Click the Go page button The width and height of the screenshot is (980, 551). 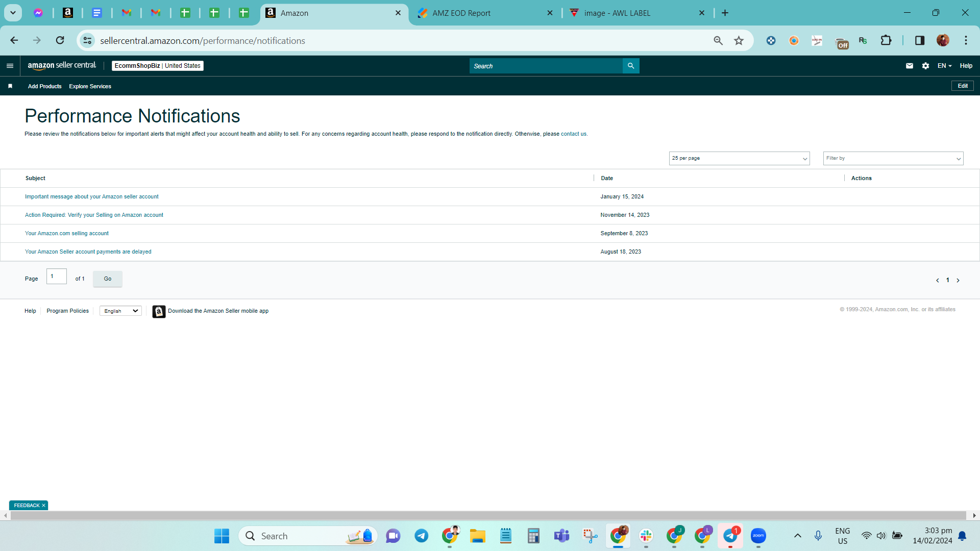point(108,279)
